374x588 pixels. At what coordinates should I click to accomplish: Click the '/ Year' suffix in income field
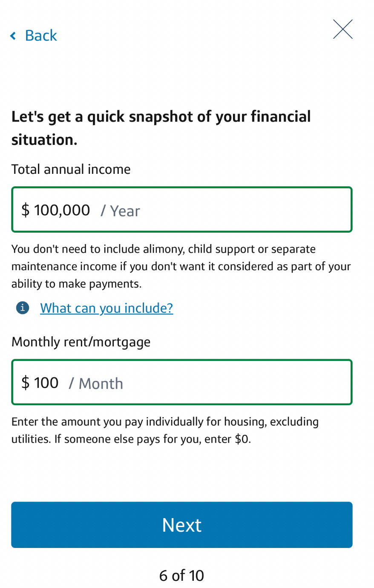tap(121, 211)
